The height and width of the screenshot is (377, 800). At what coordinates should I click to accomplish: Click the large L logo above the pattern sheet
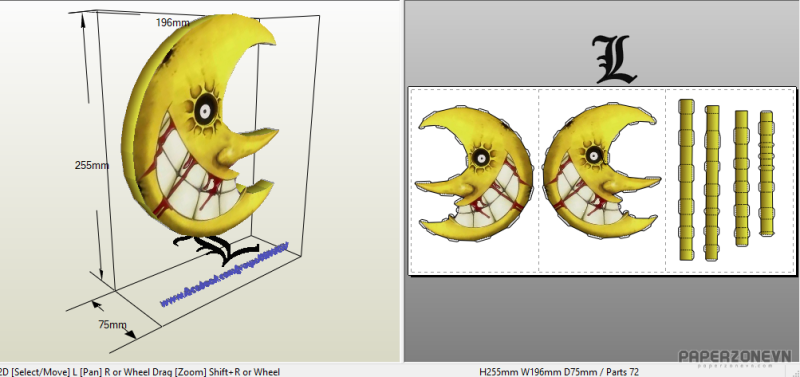614,59
